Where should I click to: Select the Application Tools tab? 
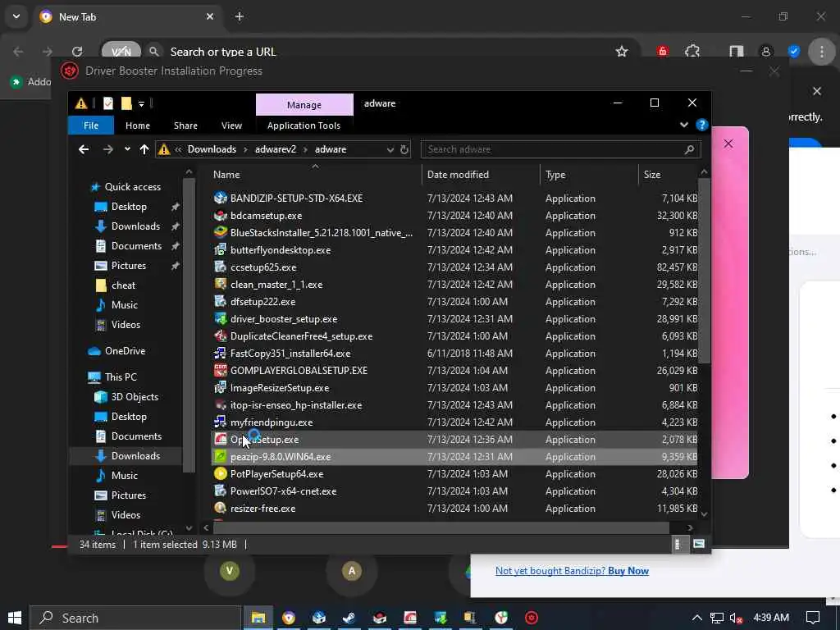[x=304, y=126]
